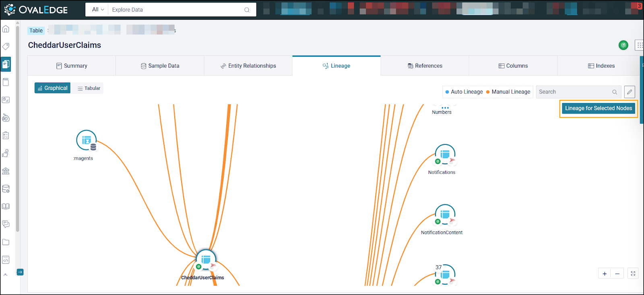The width and height of the screenshot is (644, 295).
Task: Switch to Tabular lineage view
Action: pyautogui.click(x=89, y=88)
